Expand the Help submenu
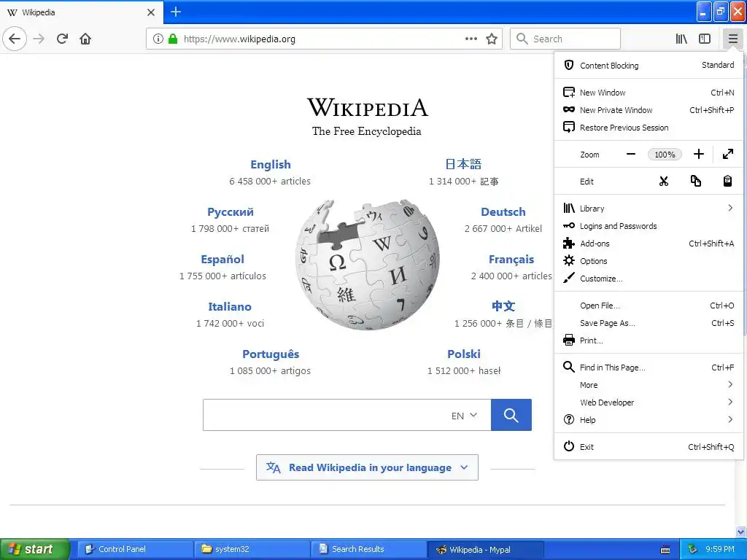The width and height of the screenshot is (747, 560). [649, 419]
